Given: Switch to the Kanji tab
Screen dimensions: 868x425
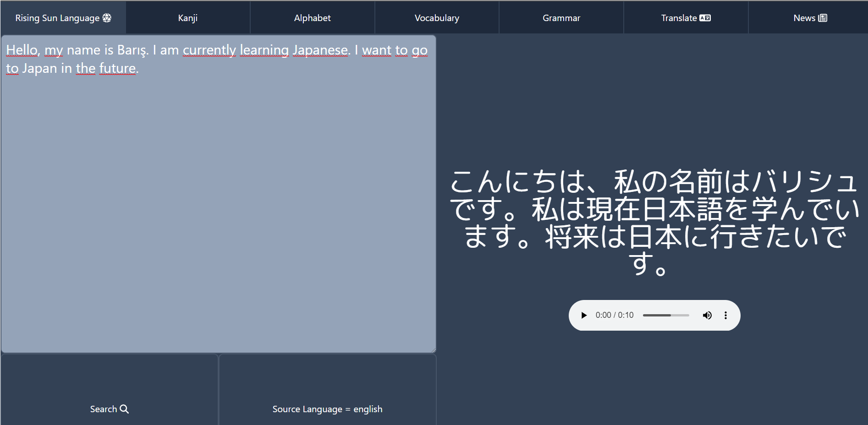Looking at the screenshot, I should [x=188, y=17].
